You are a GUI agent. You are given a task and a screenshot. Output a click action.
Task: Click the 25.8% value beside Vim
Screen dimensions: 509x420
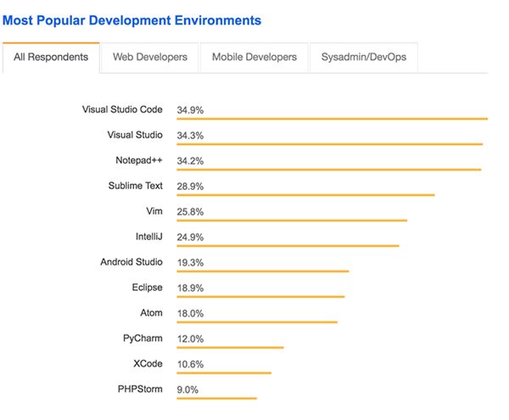(190, 212)
